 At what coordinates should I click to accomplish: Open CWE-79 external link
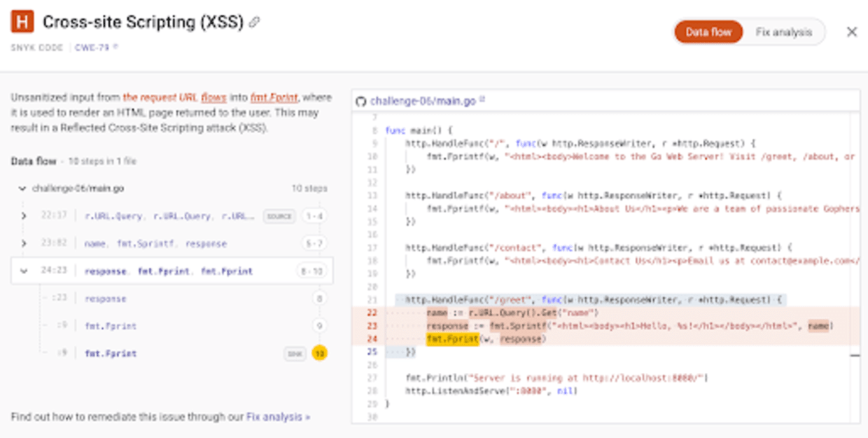click(97, 48)
